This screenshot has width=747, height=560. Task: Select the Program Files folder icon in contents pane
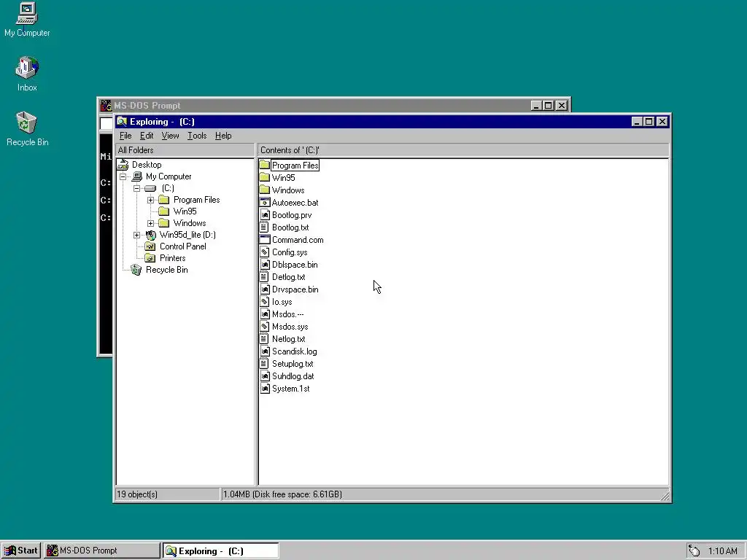coord(265,166)
